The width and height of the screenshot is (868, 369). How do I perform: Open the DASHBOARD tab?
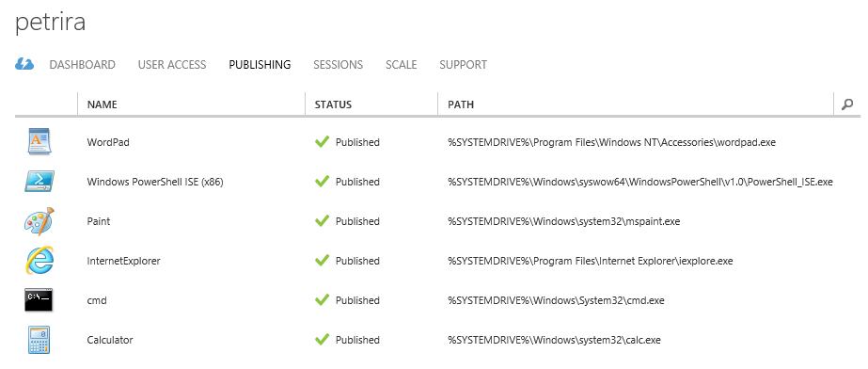point(83,65)
